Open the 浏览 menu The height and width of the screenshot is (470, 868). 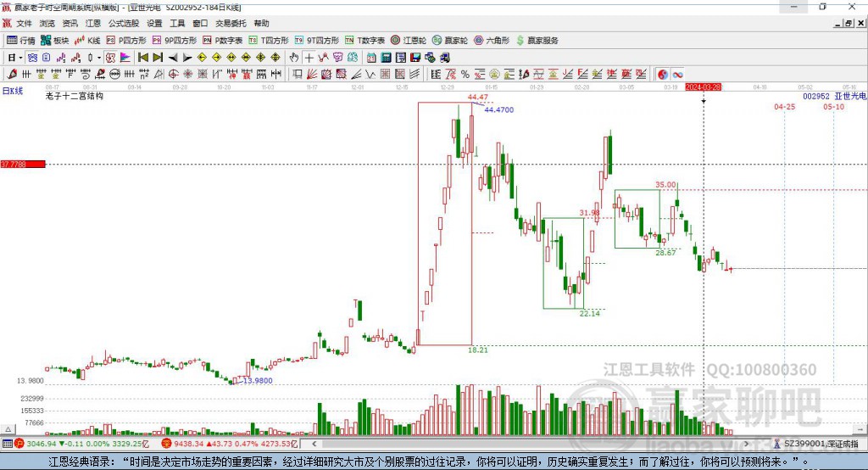point(47,23)
